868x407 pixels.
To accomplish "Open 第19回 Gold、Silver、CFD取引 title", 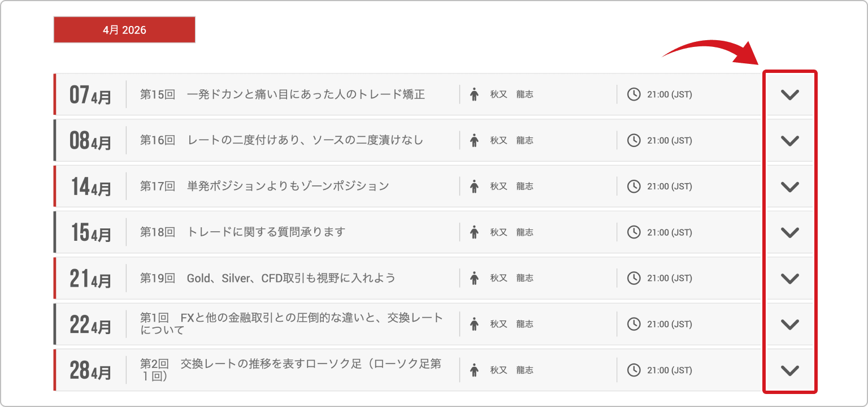I will pos(267,278).
